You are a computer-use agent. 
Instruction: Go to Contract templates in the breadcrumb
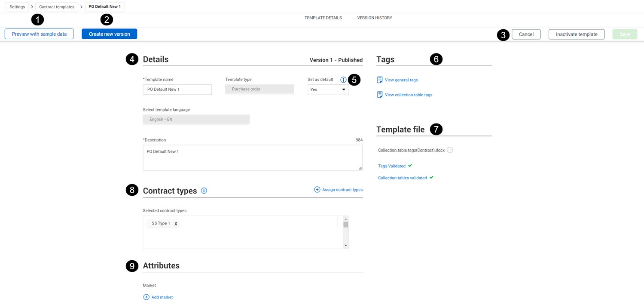[x=57, y=7]
